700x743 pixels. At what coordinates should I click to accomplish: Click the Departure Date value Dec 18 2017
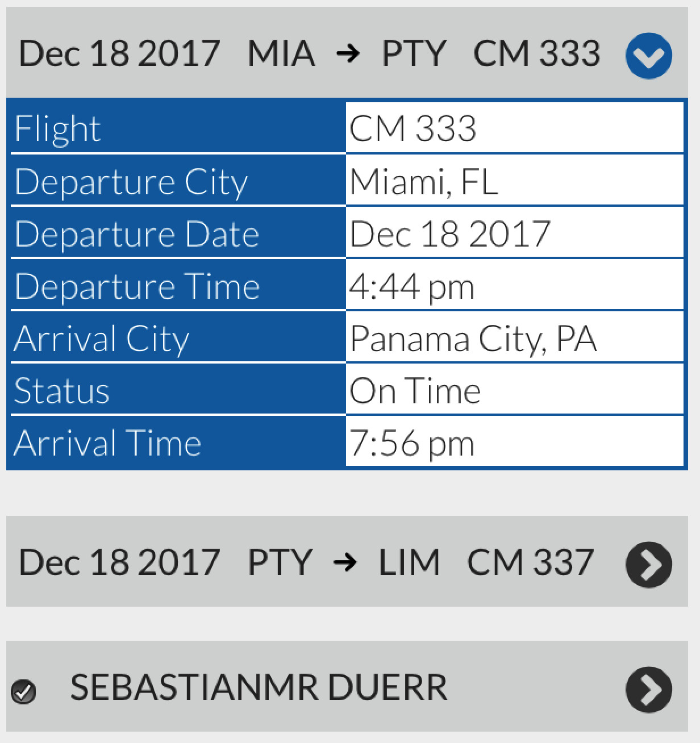coord(450,234)
